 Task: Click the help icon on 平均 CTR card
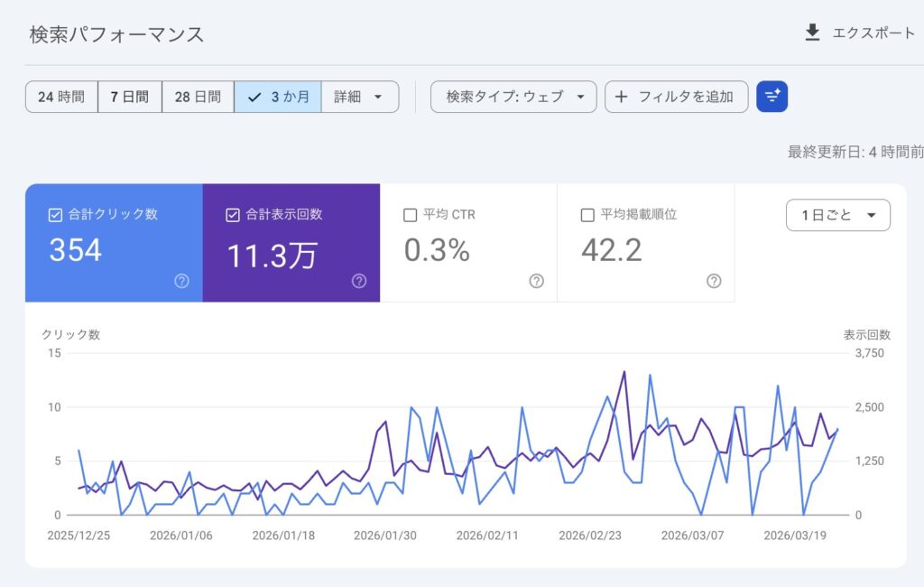[x=536, y=282]
